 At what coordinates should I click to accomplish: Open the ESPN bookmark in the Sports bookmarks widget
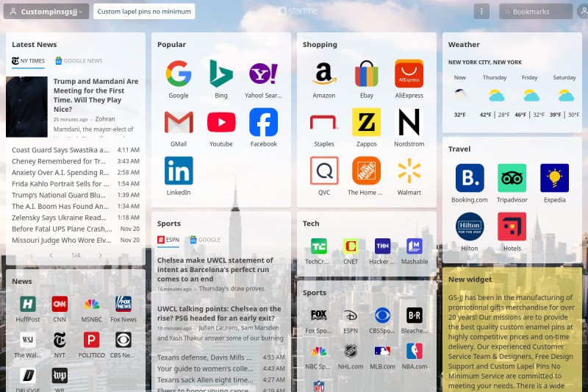point(351,315)
